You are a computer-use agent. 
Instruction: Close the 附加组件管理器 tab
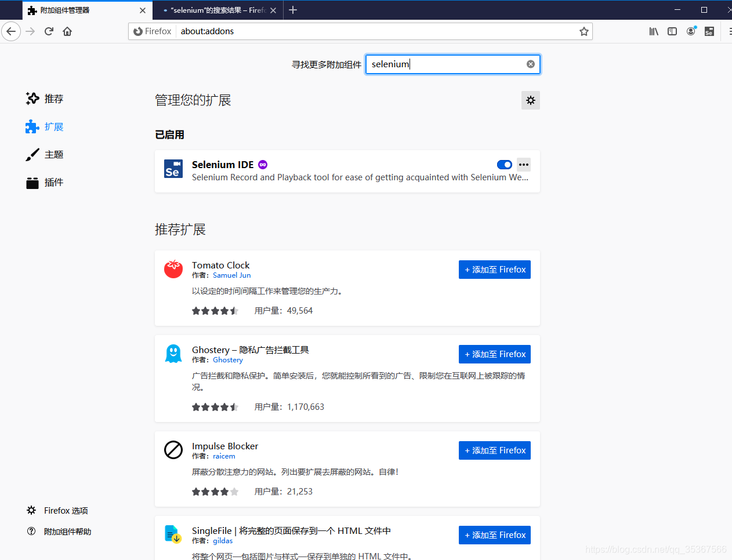point(143,10)
